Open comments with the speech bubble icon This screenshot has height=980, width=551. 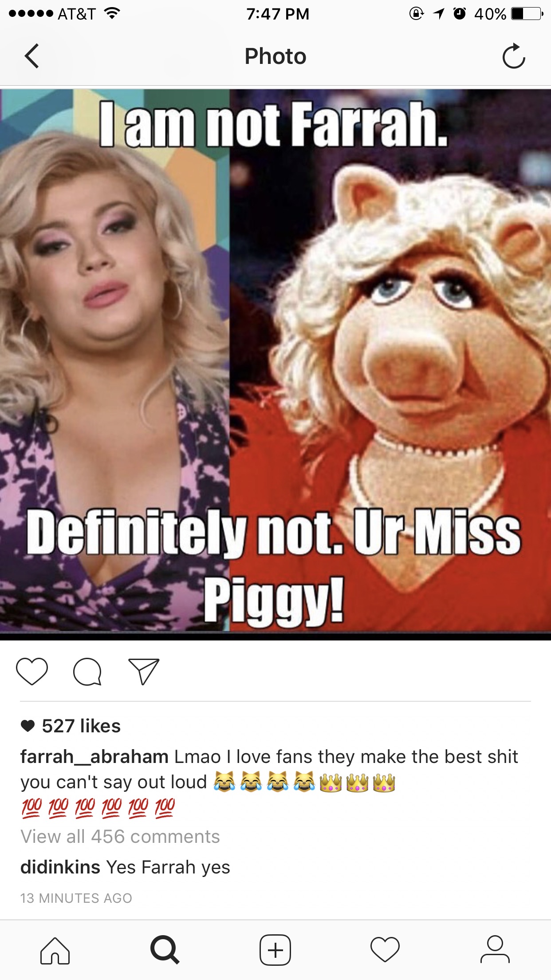click(x=87, y=672)
